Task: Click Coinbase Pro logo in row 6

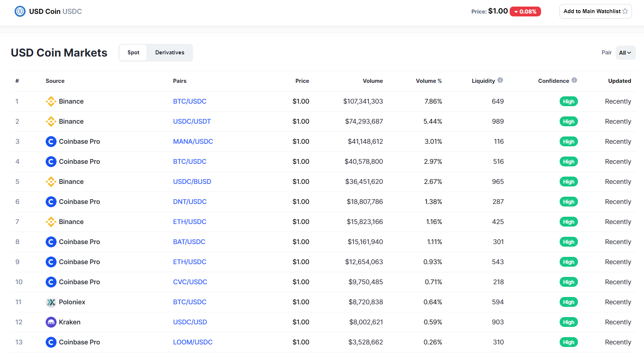Action: 51,202
